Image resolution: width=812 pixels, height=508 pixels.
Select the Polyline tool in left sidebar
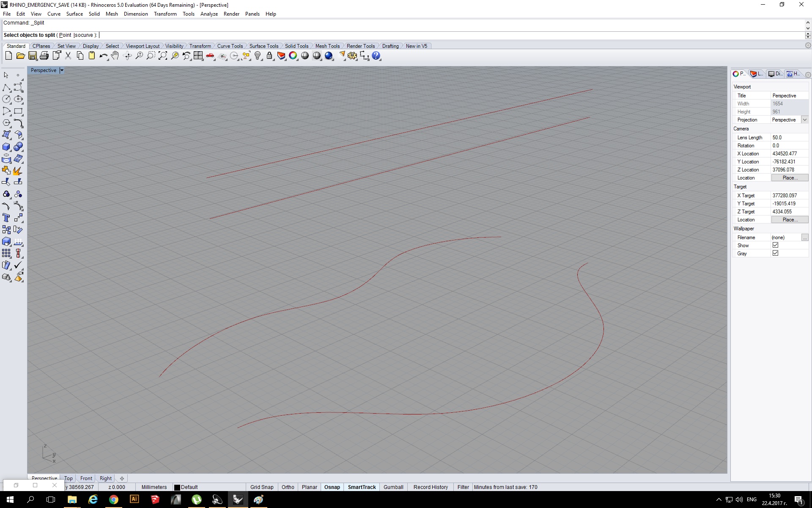click(6, 87)
